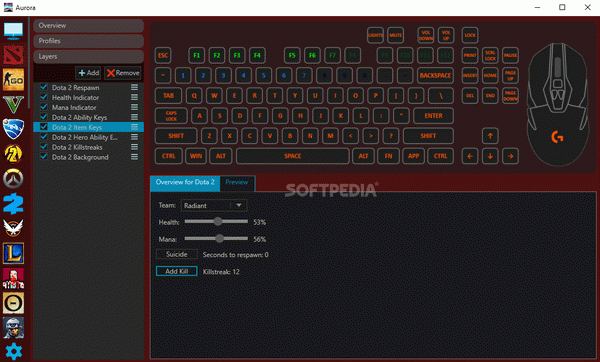
Task: Open the Dota 2 profile icon
Action: 13,55
